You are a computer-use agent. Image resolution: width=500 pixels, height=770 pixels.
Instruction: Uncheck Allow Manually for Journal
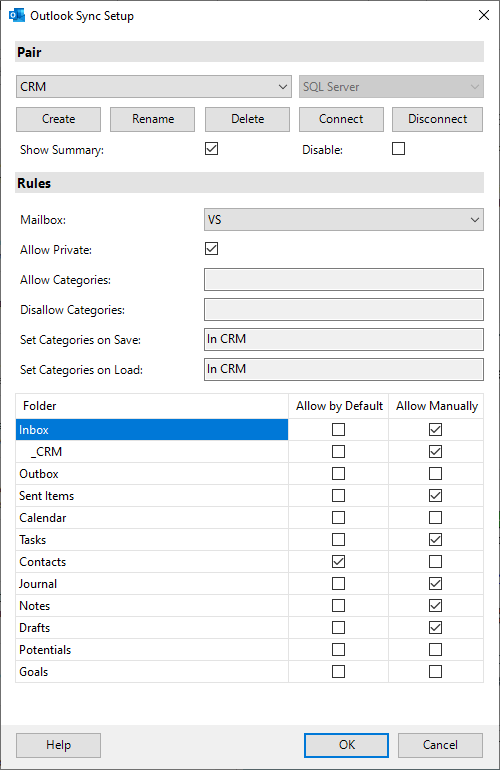coord(435,584)
